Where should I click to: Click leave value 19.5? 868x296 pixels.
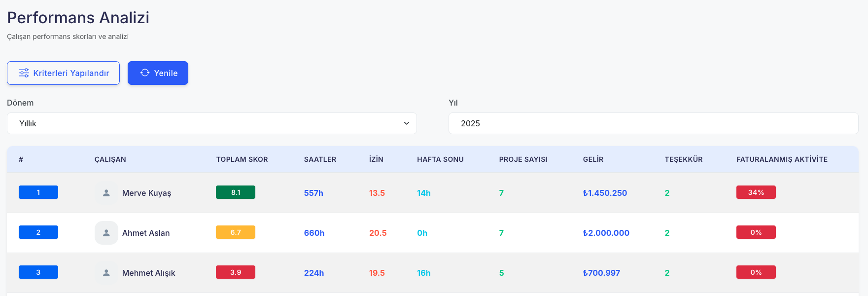tap(377, 273)
